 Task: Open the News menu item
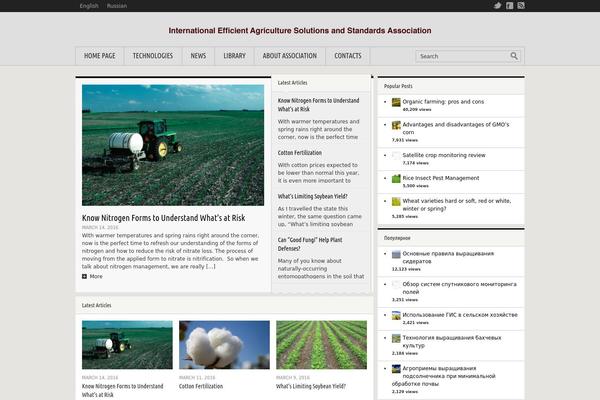coord(198,56)
